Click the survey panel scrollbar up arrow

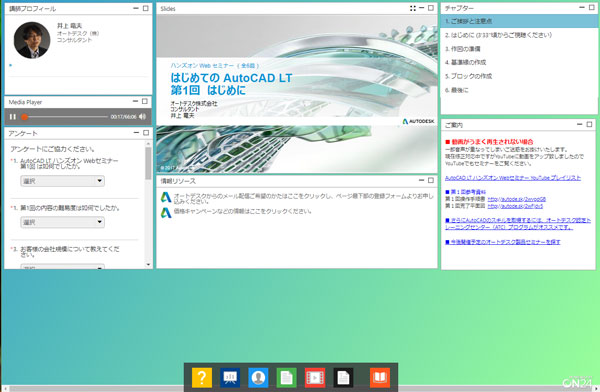[x=148, y=144]
